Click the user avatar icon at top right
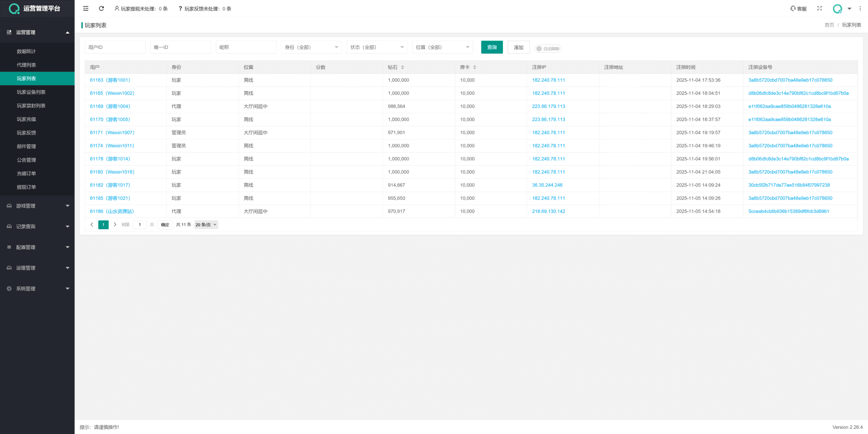 [837, 8]
